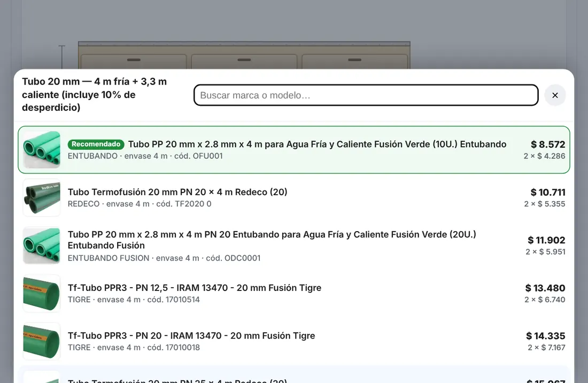Click the unit breakdown '2 × $ 5.355'
Viewport: 588px width, 383px height.
tap(545, 204)
